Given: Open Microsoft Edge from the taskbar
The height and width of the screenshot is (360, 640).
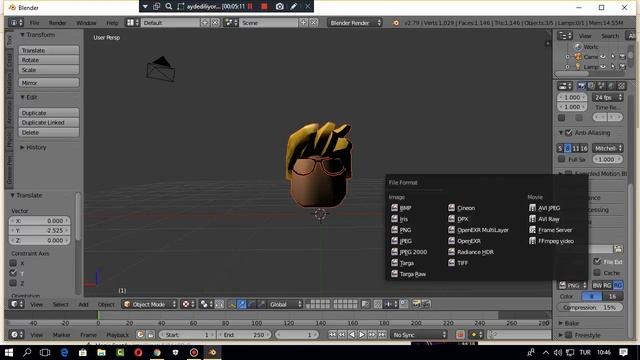Looking at the screenshot, I should point(64,352).
